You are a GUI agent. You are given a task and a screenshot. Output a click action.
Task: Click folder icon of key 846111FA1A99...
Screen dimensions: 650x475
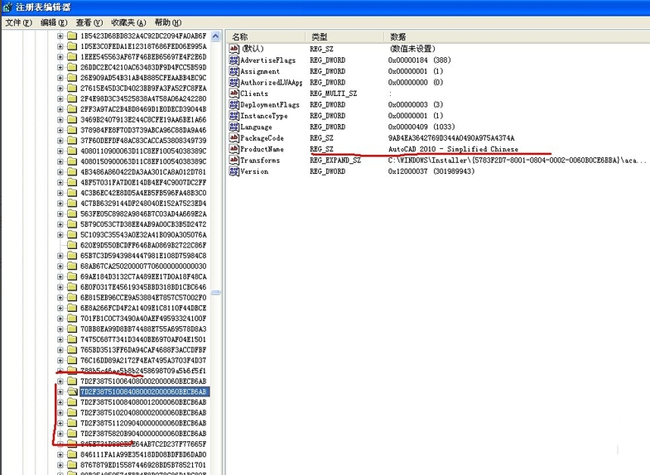(72, 454)
